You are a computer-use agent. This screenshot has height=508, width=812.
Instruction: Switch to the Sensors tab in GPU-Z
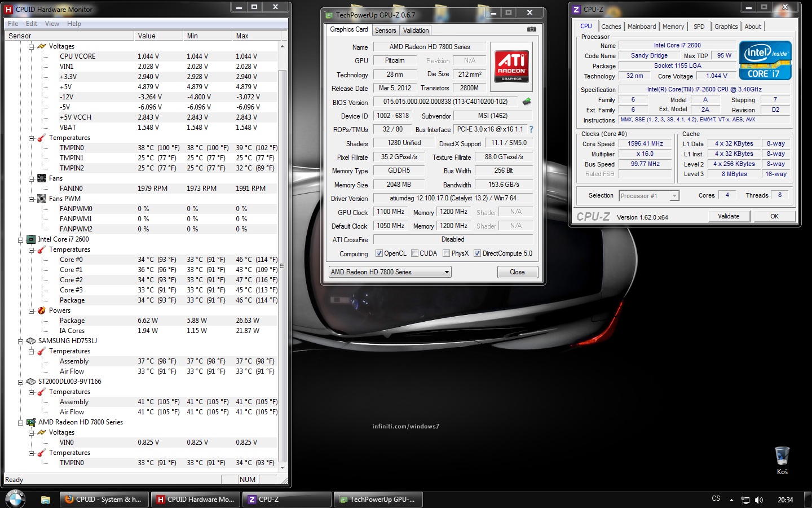(x=385, y=30)
